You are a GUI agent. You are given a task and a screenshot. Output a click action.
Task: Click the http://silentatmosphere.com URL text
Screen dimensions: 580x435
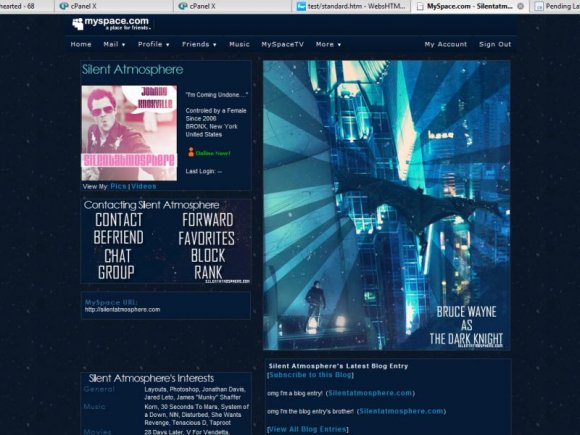tap(122, 310)
